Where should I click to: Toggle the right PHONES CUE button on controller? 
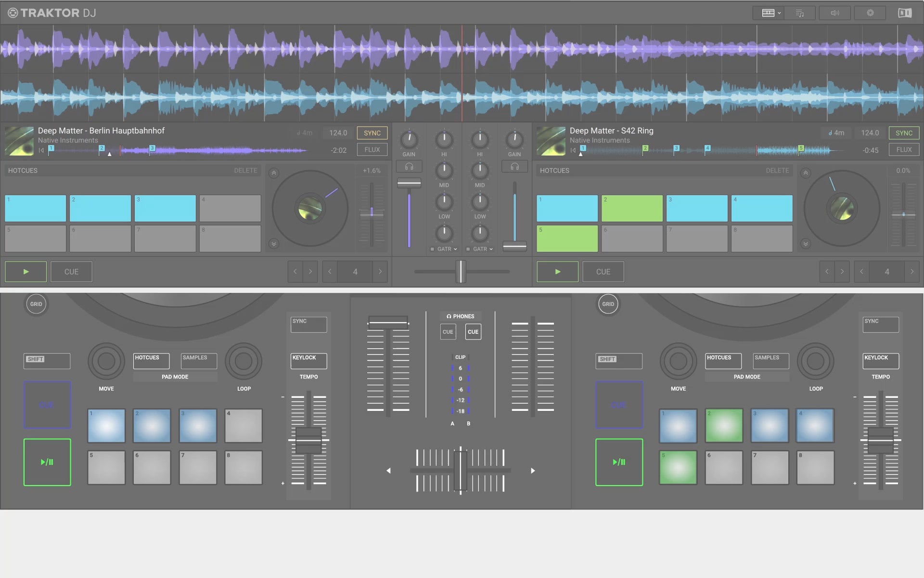pos(473,332)
